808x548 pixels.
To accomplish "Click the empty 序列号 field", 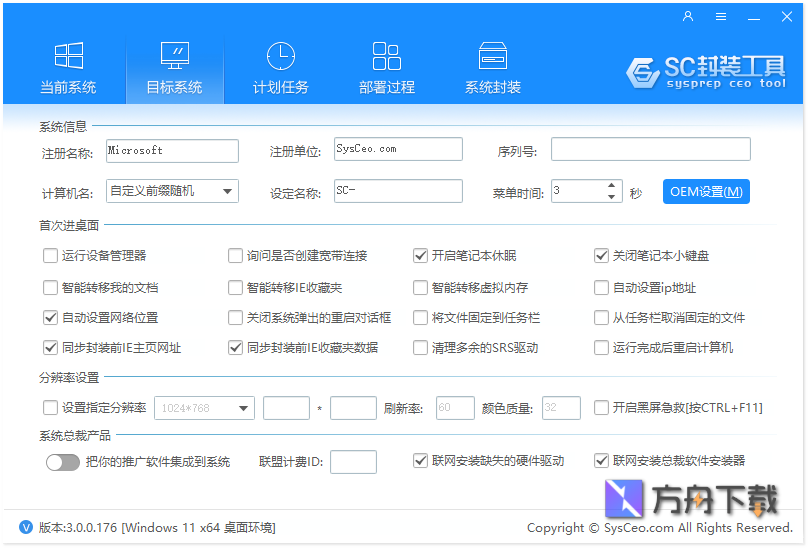I will [x=650, y=149].
